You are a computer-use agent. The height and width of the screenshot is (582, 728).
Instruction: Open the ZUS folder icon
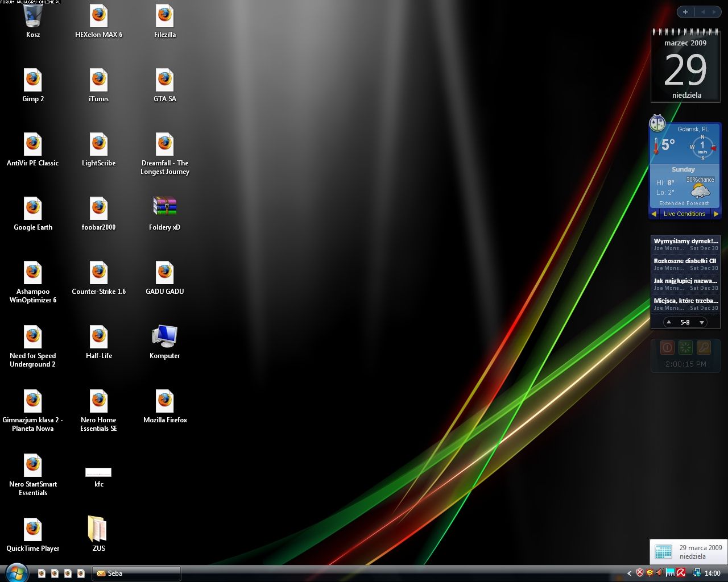pyautogui.click(x=98, y=534)
